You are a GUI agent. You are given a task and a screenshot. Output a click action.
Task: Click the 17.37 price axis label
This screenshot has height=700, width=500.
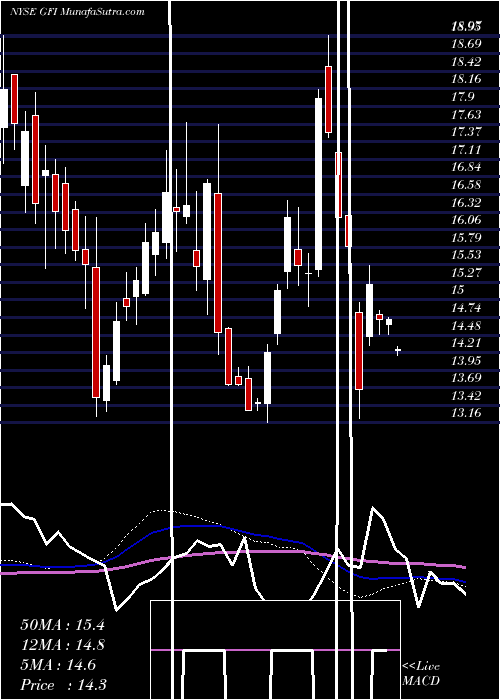[466, 132]
